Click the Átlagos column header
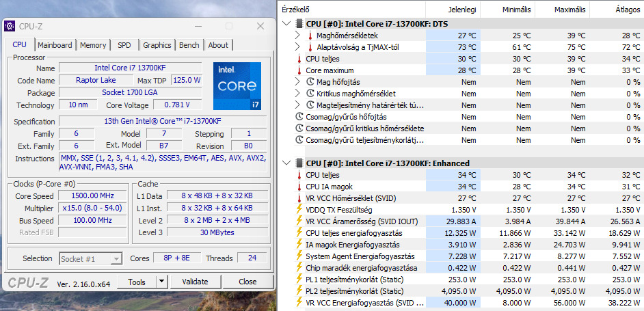Image resolution: width=644 pixels, height=311 pixels. 617,10
